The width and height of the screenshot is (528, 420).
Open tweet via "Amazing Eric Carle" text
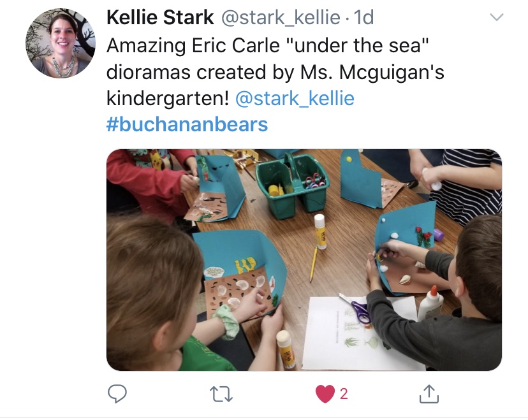pos(193,45)
